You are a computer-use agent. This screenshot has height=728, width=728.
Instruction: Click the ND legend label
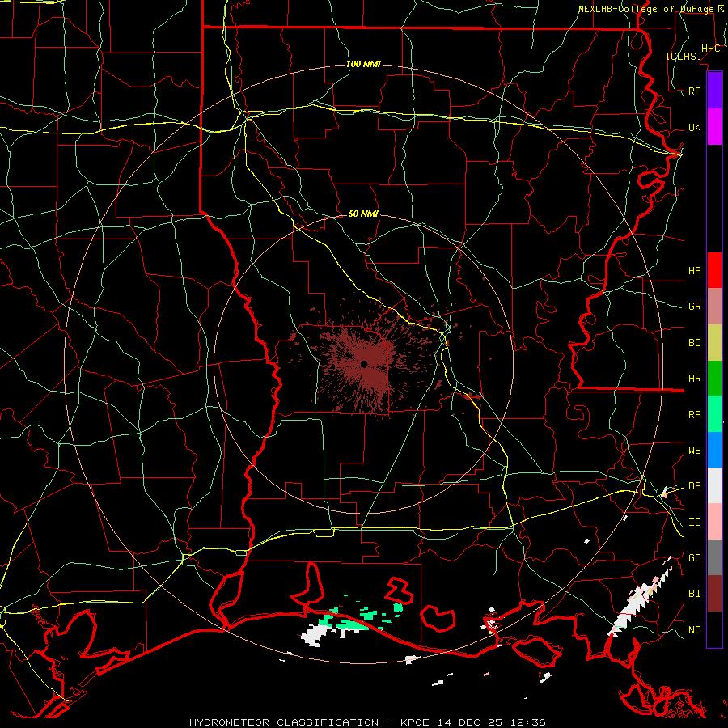[x=694, y=630]
